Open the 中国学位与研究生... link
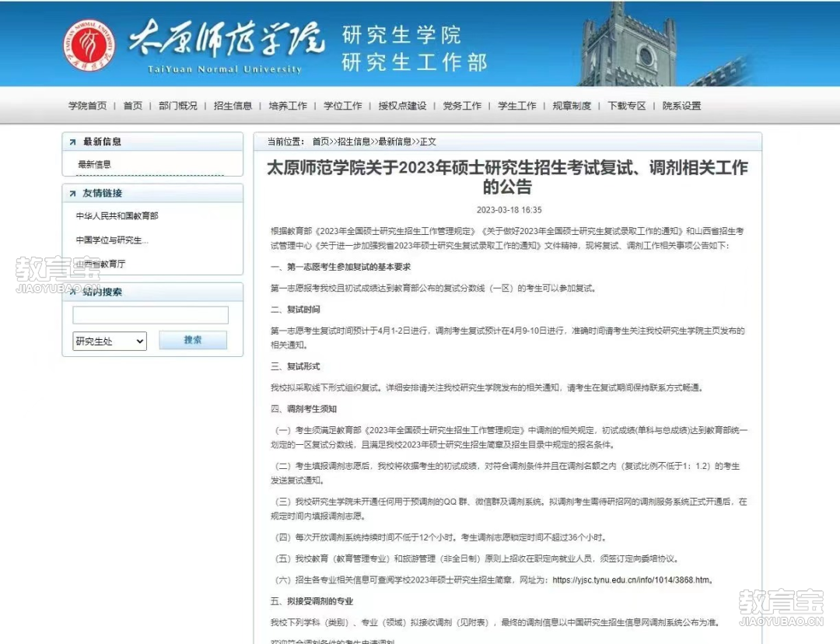This screenshot has width=840, height=644. click(x=112, y=240)
